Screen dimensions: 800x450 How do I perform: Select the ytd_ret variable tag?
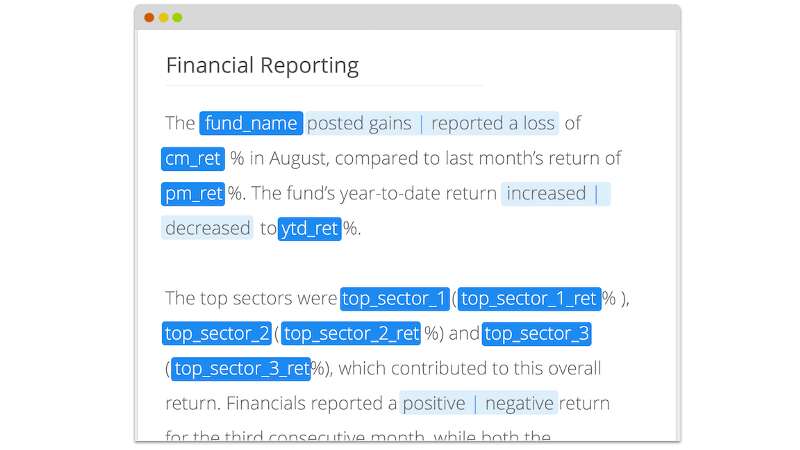pos(310,228)
